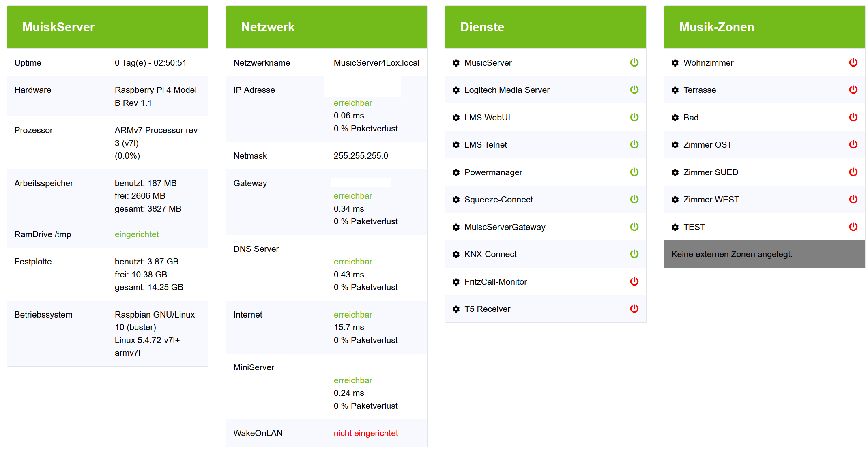Click the MuiscServerGateway service label
This screenshot has width=868, height=453.
505,227
